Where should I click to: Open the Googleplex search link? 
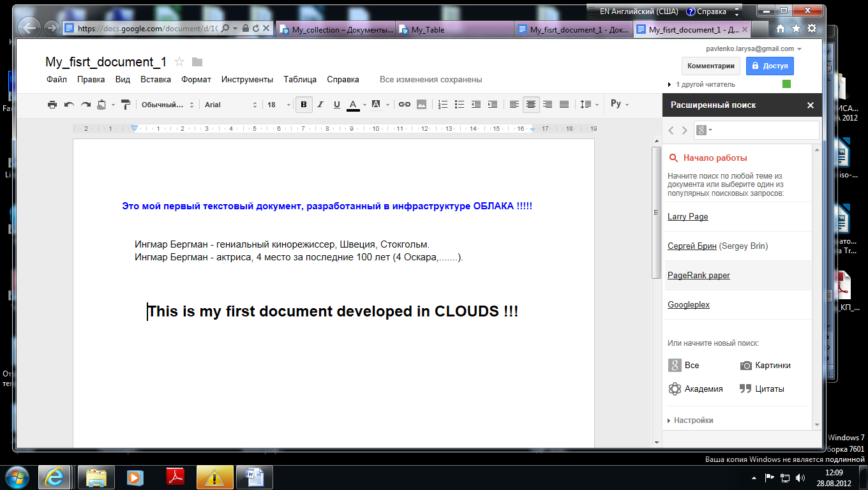coord(688,304)
